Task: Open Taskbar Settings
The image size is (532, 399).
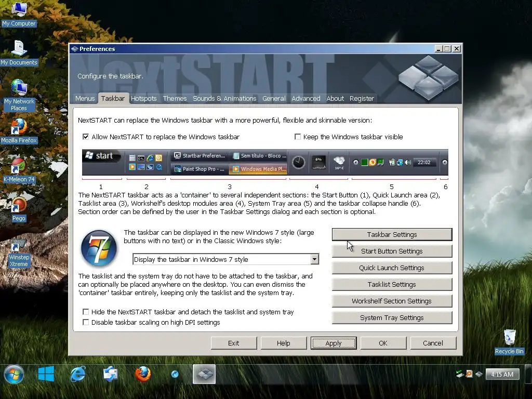Action: [392, 234]
